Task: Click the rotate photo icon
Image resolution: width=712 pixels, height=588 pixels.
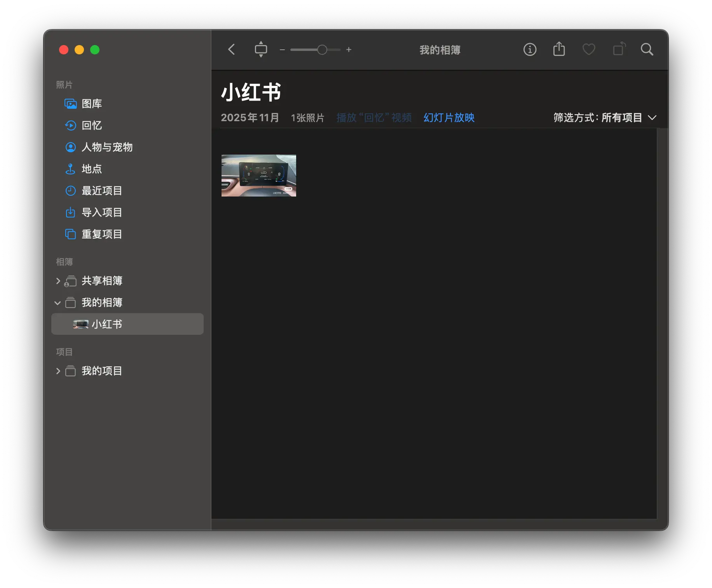Action: coord(619,49)
